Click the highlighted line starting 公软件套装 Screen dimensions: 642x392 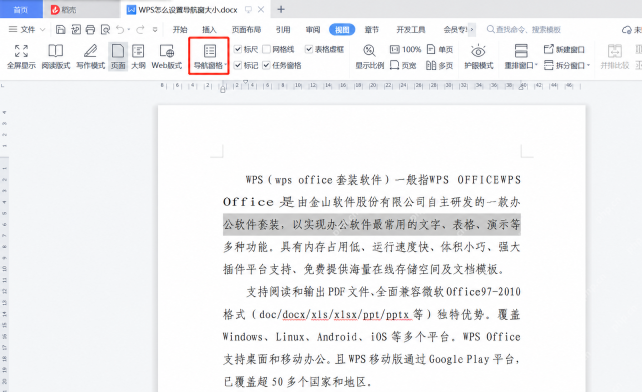click(x=372, y=224)
